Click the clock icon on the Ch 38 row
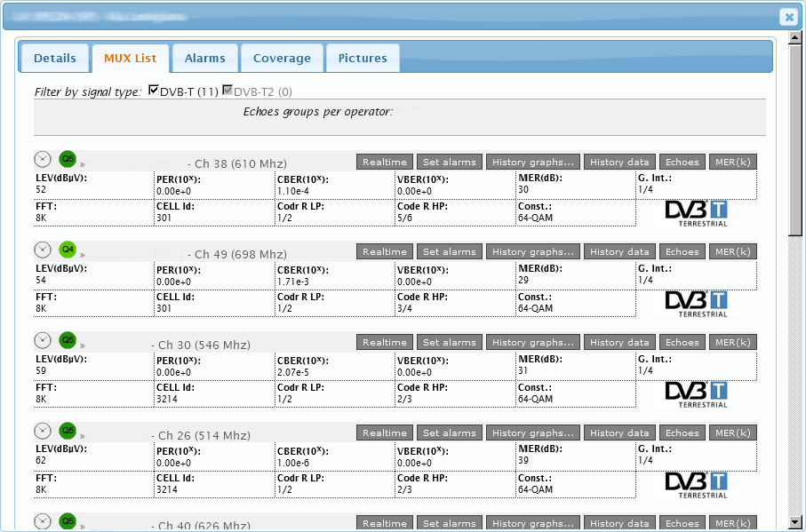Viewport: 806px width, 532px height. pos(43,159)
